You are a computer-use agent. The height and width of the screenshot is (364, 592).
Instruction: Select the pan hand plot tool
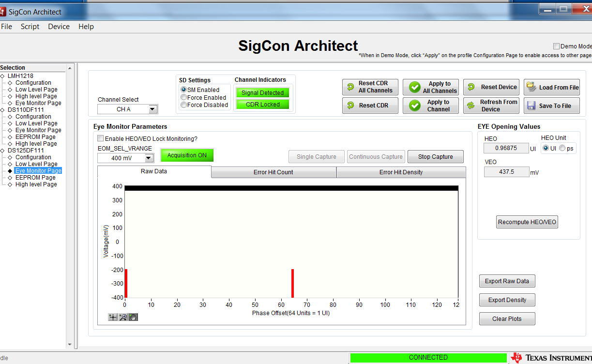tap(133, 317)
